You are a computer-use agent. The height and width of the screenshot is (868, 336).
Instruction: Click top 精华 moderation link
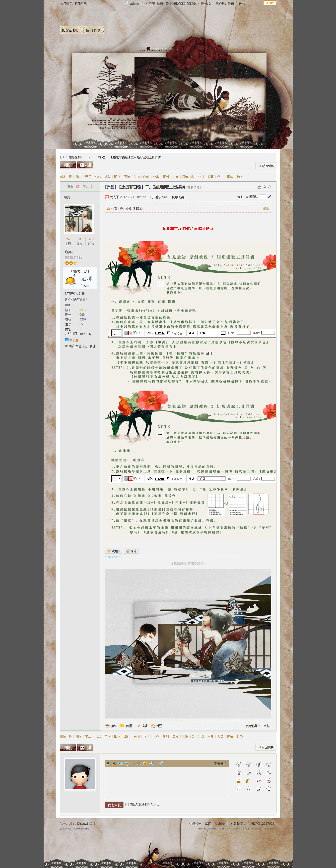click(108, 177)
